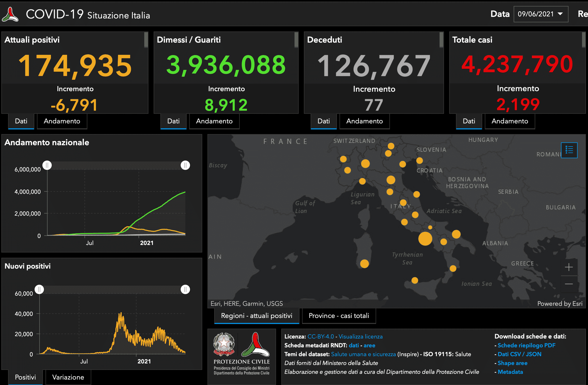Click the 8,912 increment value
The image size is (588, 385).
pos(226,105)
